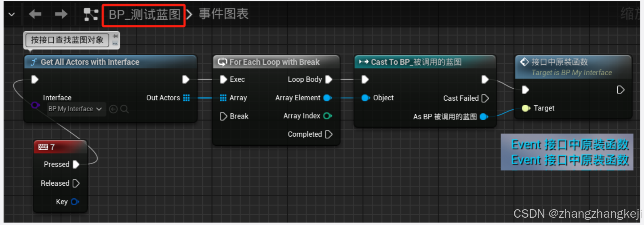Click the Completed exec output pin

tap(328, 134)
